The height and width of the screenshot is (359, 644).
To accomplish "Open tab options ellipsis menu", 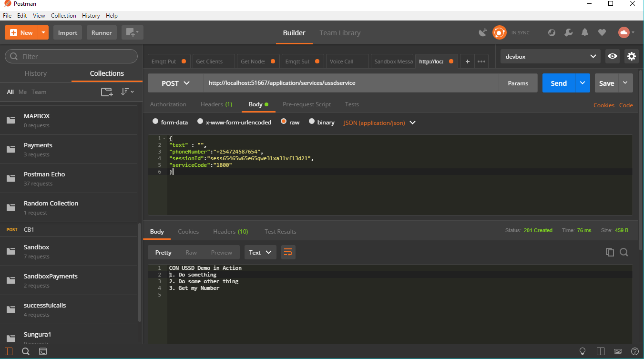I will 481,62.
